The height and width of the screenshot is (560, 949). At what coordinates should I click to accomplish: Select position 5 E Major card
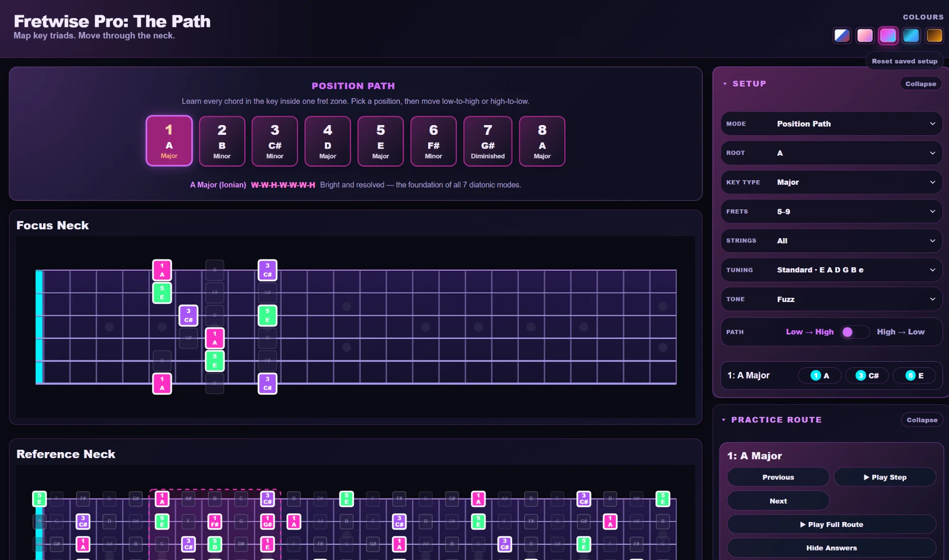(381, 141)
